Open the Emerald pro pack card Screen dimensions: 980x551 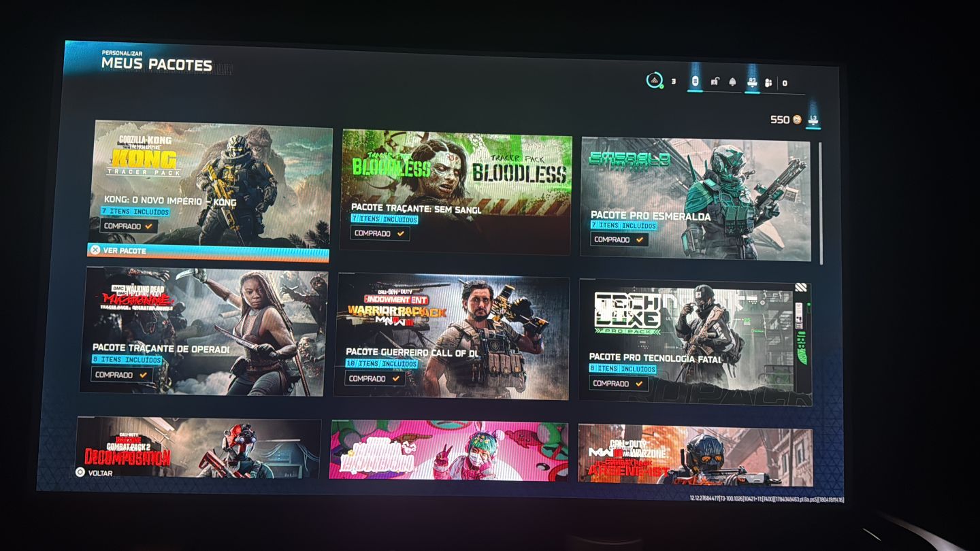click(x=696, y=199)
